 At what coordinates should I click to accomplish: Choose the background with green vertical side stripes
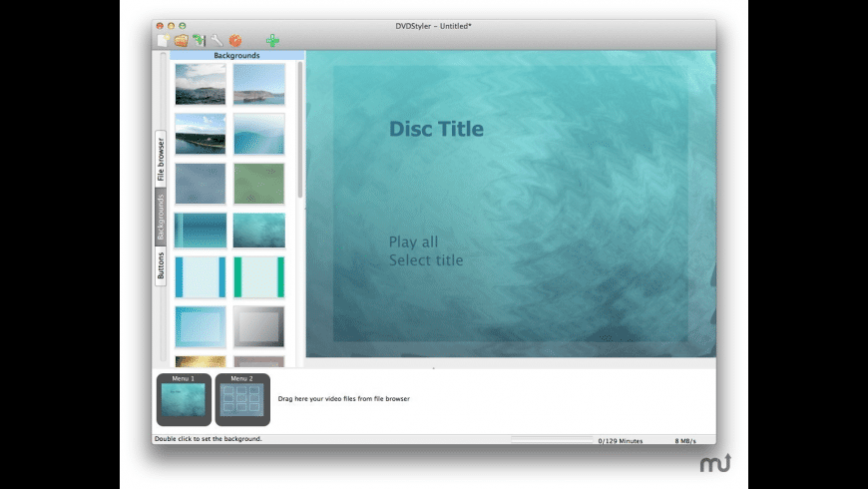(x=258, y=277)
